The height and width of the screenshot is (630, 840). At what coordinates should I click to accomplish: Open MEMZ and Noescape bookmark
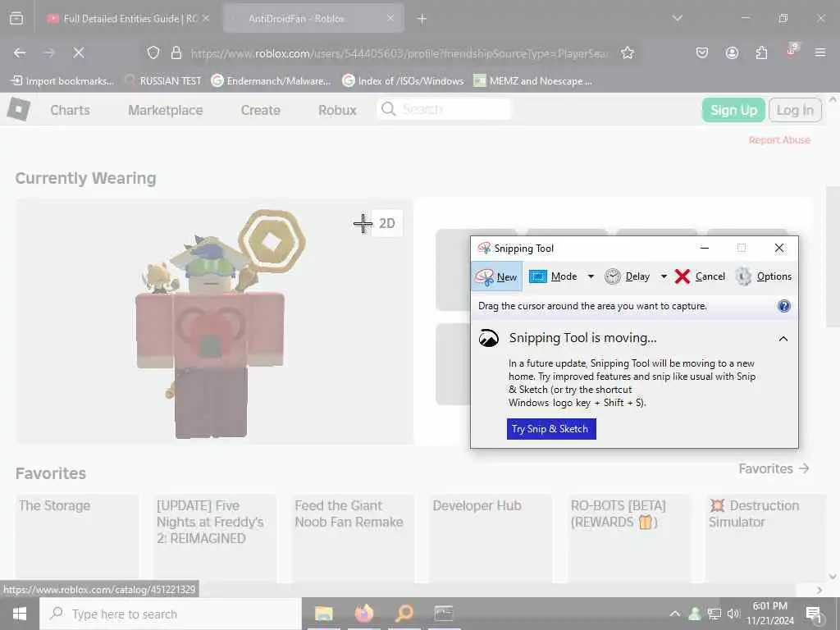click(533, 81)
